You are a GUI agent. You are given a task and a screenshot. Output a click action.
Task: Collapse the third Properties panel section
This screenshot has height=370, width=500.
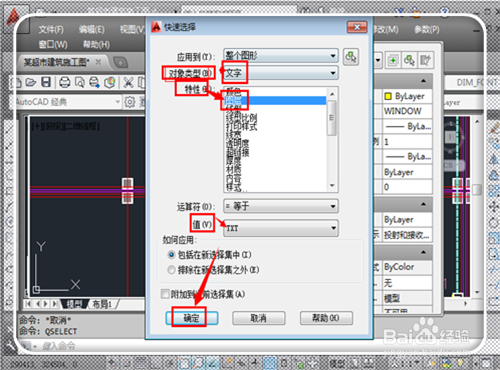(423, 252)
